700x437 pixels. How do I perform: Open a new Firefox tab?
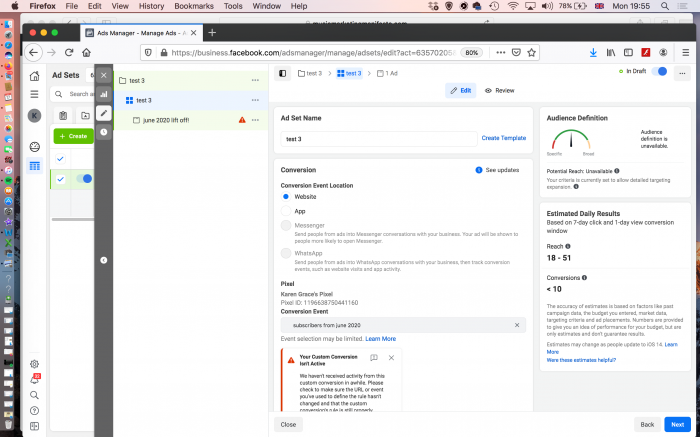click(212, 33)
